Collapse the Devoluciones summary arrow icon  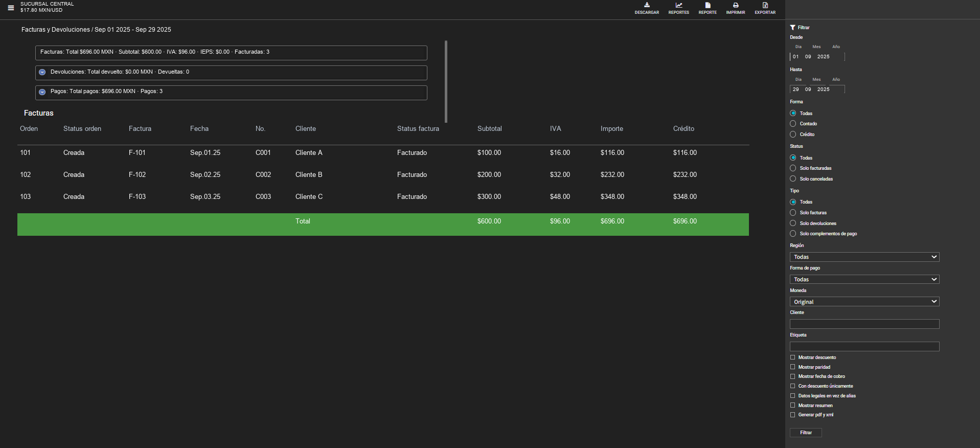point(42,72)
